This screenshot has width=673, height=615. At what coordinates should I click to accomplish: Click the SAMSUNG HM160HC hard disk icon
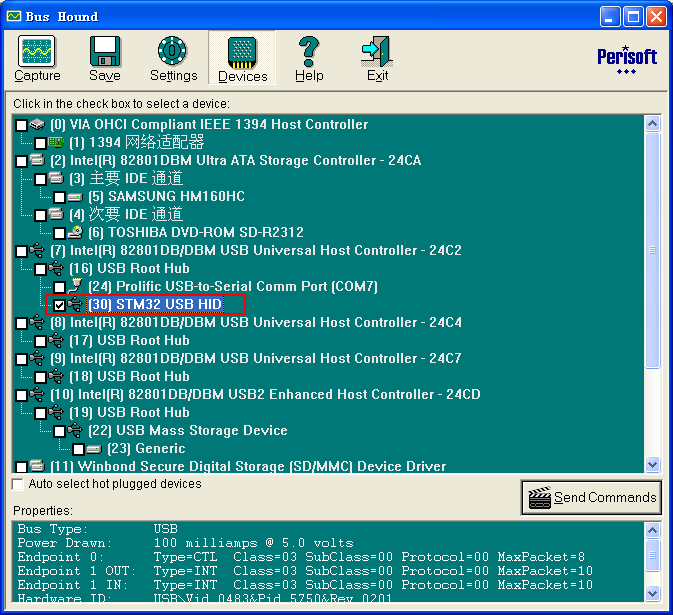coord(75,197)
